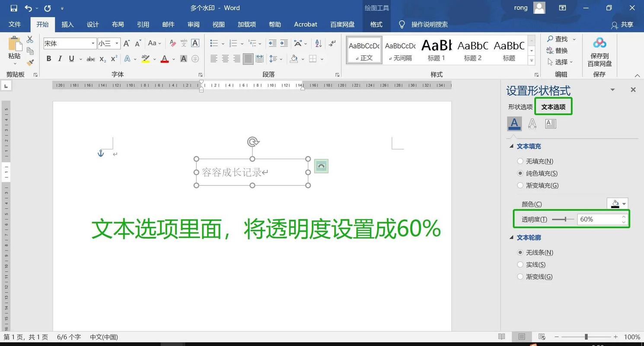This screenshot has height=346, width=644.
Task: Collapse the 文本轮廓 section
Action: click(x=512, y=237)
